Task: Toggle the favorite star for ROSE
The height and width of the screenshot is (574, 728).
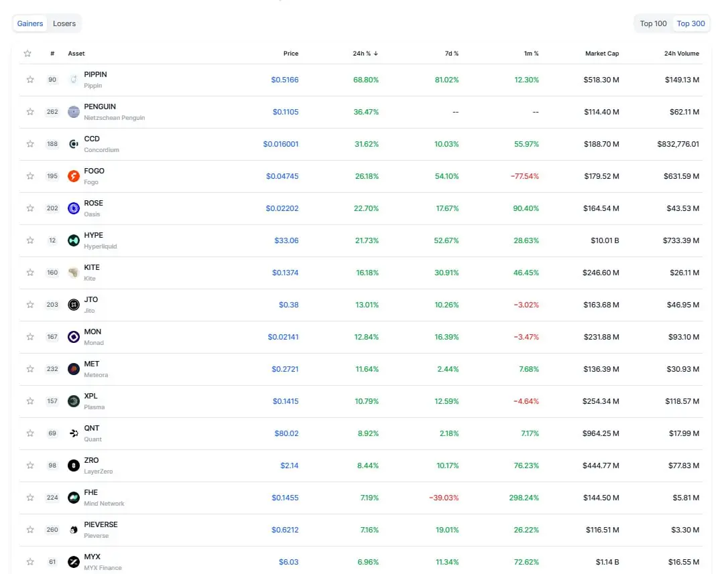Action: (x=30, y=208)
